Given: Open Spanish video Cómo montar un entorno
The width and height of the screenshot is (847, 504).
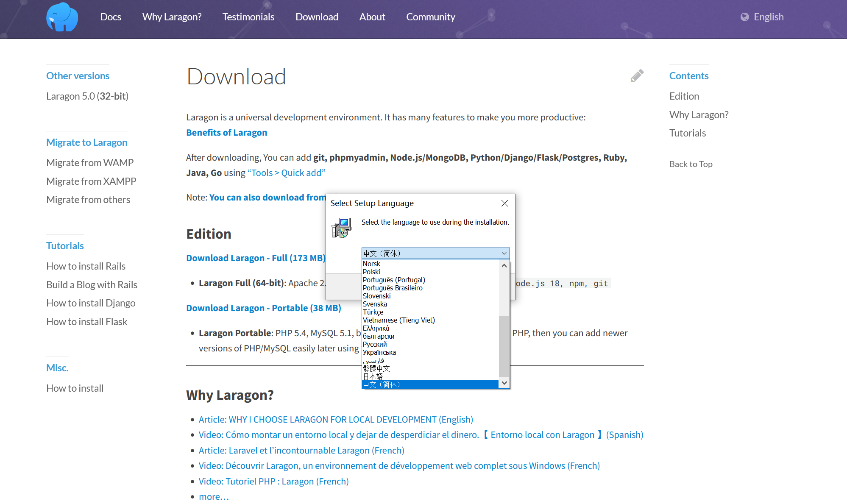Looking at the screenshot, I should click(x=421, y=435).
